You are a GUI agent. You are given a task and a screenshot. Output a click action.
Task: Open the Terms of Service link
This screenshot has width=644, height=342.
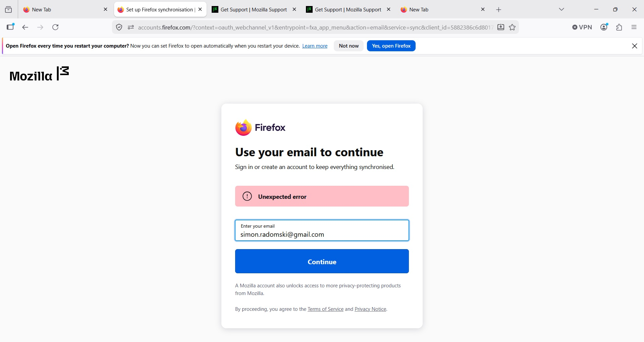pos(325,309)
